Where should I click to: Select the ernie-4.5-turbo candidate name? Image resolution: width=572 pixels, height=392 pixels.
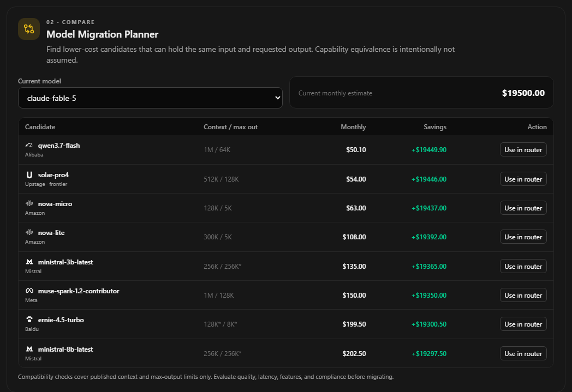[61, 320]
